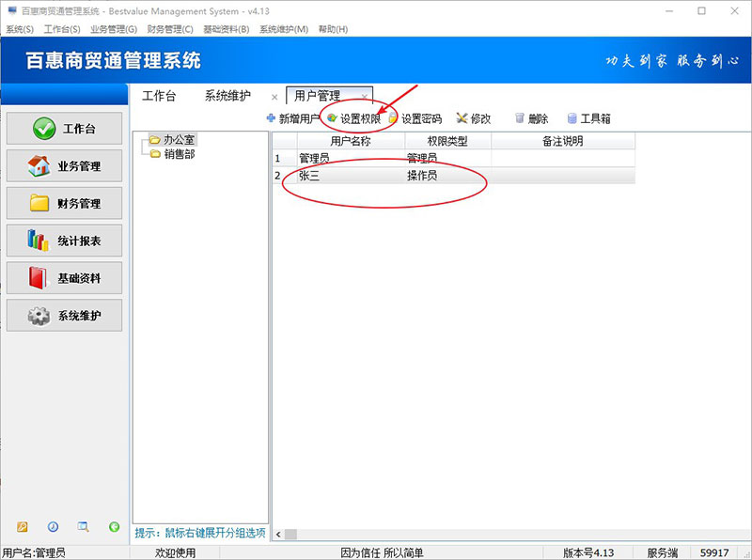Viewport: 752px width, 560px height.
Task: Open 系统维护 from the sidebar
Action: tap(64, 316)
